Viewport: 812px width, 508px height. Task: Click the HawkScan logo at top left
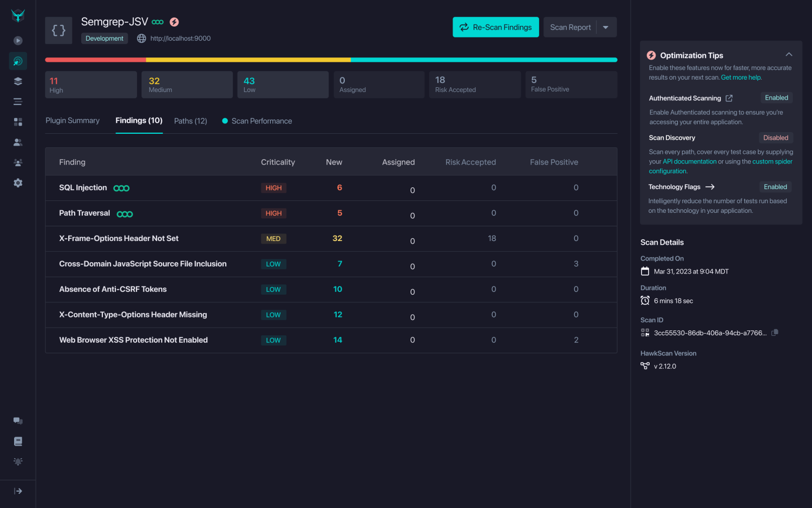coord(18,15)
